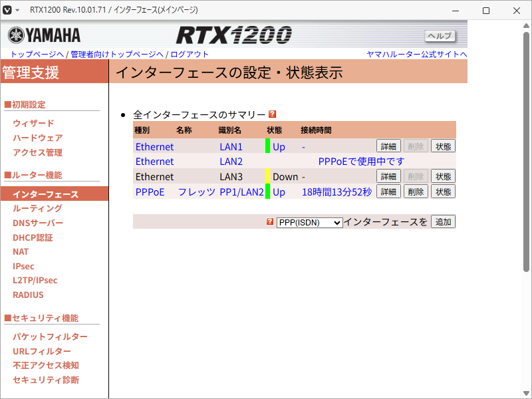Image resolution: width=532 pixels, height=399 pixels.
Task: Click the Up status of LAN1
Action: point(279,146)
